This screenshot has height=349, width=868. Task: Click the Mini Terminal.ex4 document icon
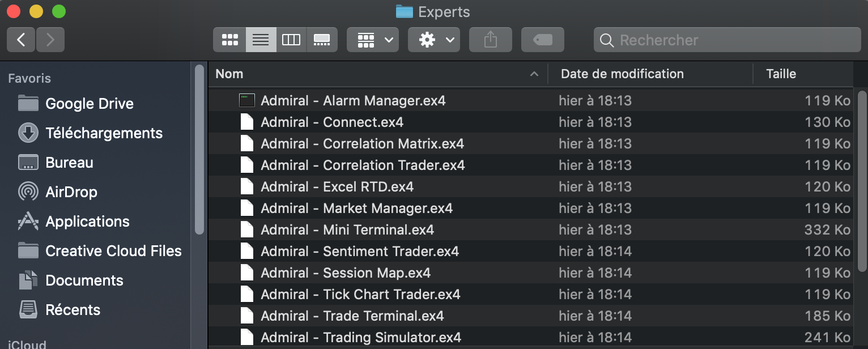tap(247, 230)
